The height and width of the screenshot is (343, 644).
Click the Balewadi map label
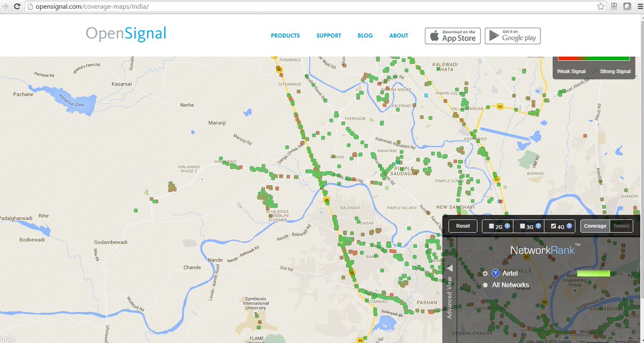coord(350,207)
